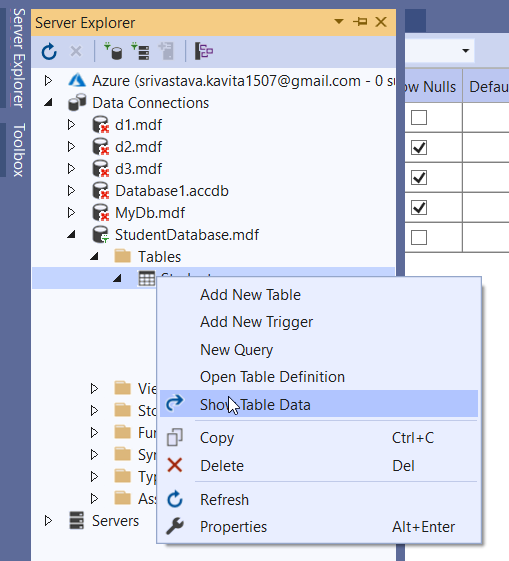
Task: Select the Servers tree label
Action: coord(115,521)
